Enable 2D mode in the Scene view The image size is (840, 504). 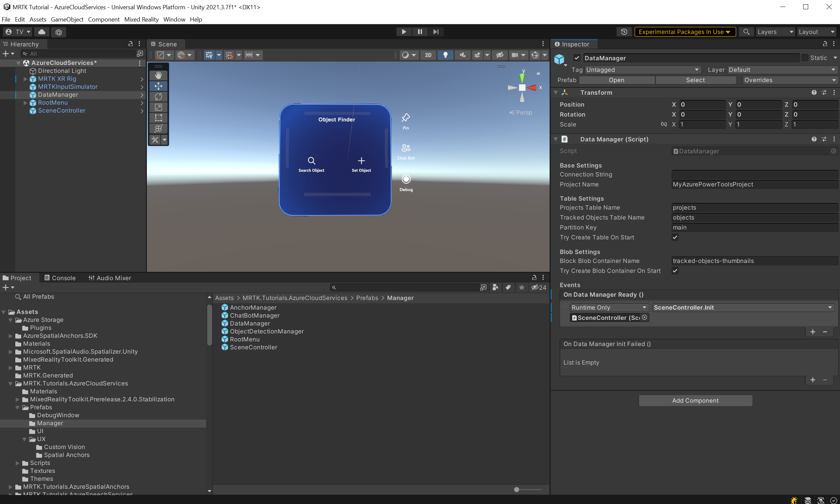tap(428, 55)
